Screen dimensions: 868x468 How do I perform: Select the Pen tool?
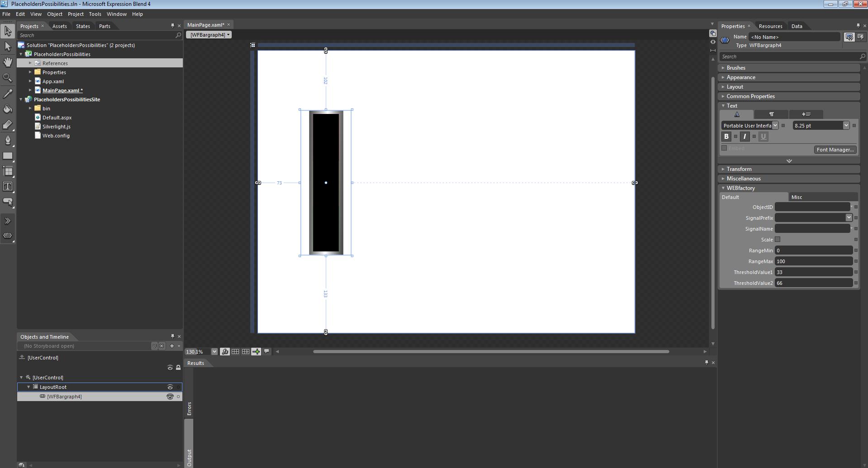[x=8, y=140]
